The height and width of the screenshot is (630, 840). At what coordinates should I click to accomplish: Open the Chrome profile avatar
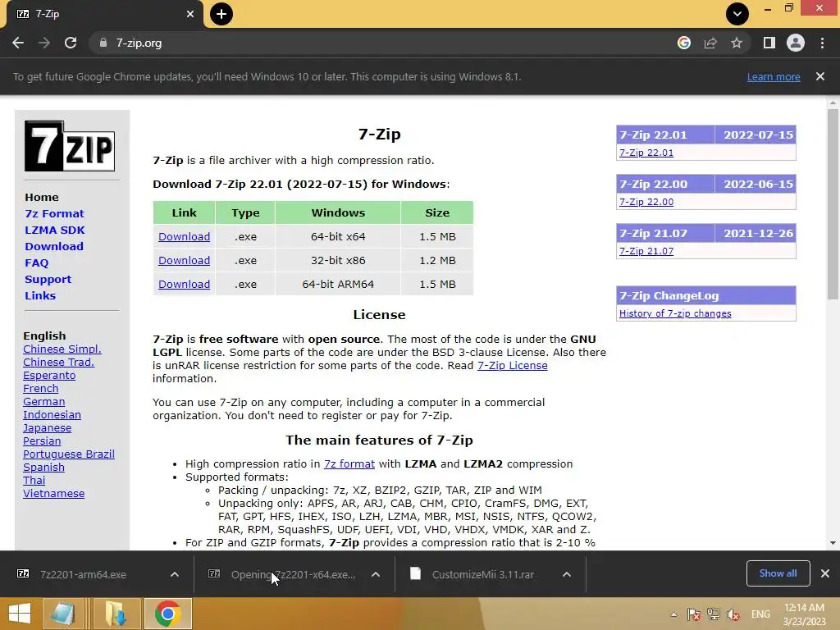(x=796, y=43)
